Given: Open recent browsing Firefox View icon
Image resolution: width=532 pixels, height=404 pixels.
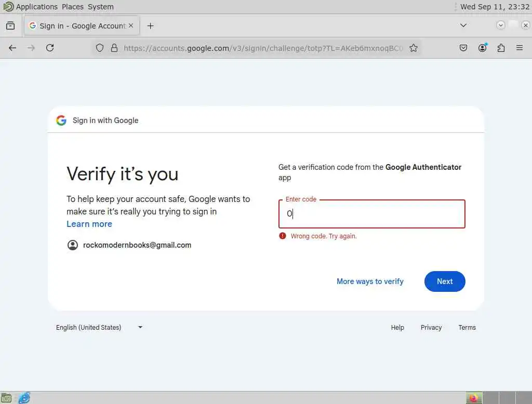Looking at the screenshot, I should [10, 26].
